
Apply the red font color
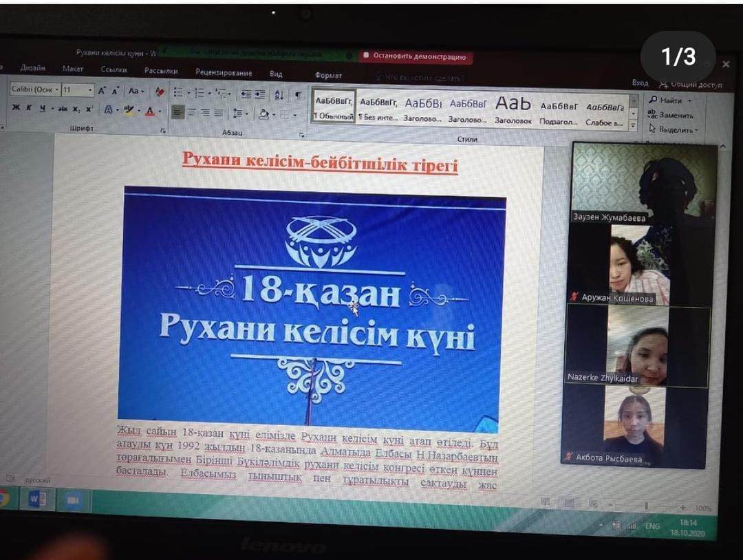tap(150, 111)
